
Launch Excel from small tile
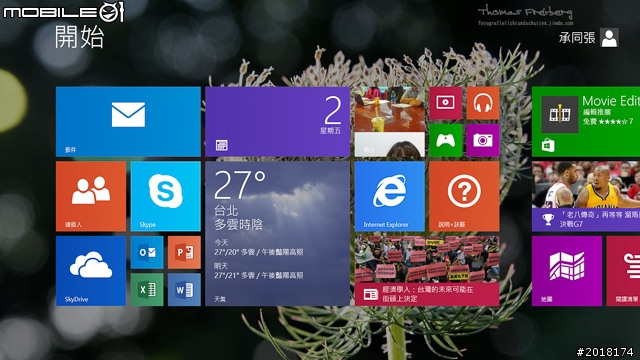coord(147,290)
